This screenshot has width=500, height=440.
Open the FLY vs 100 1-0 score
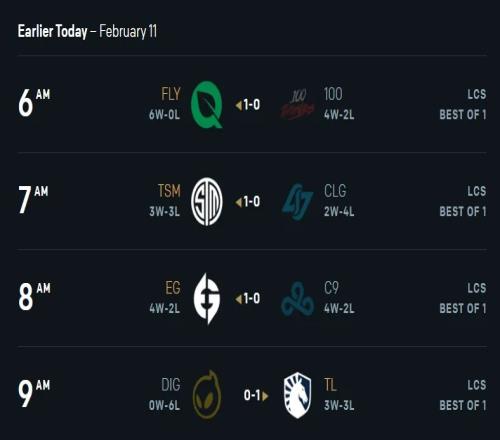248,105
